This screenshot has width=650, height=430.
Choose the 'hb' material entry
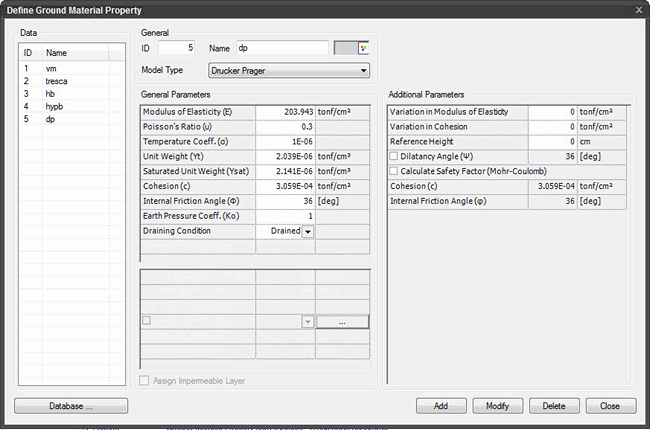pyautogui.click(x=50, y=93)
